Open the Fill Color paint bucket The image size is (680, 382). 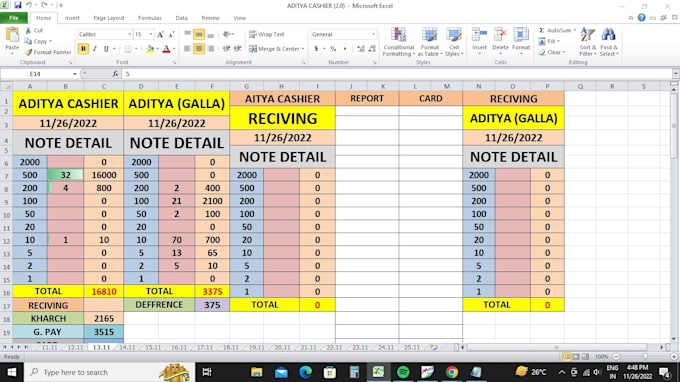150,49
